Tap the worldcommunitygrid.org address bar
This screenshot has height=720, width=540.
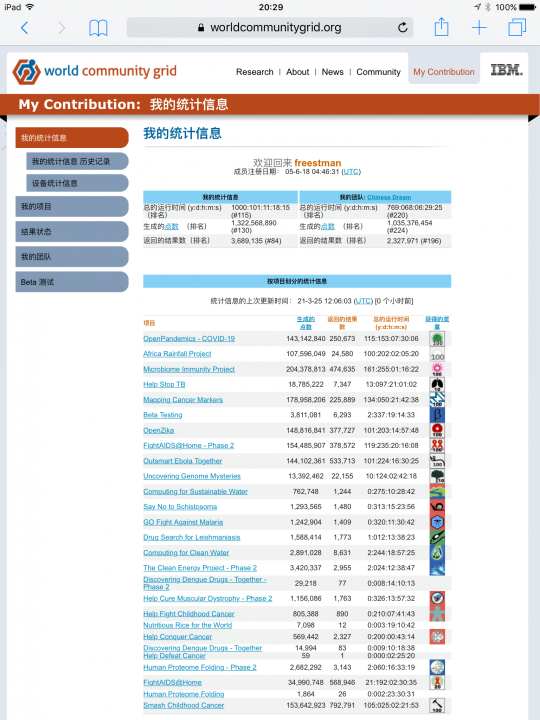270,28
